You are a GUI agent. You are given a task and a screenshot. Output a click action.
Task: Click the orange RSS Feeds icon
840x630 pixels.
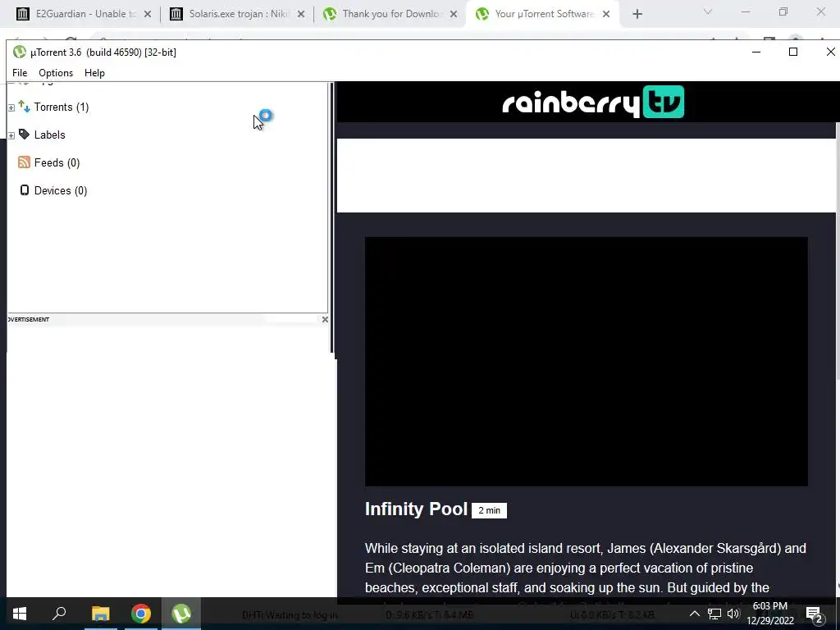point(24,162)
